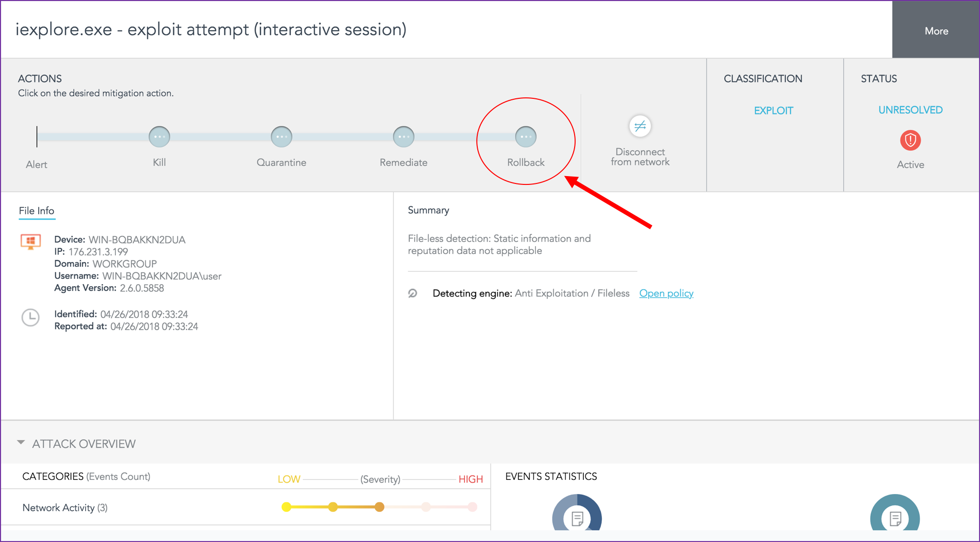980x542 pixels.
Task: Click the Quarantine action circle
Action: click(282, 136)
